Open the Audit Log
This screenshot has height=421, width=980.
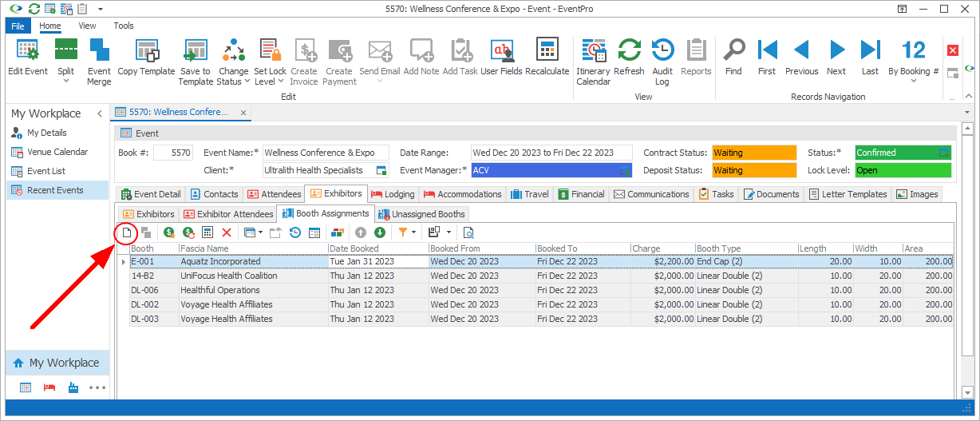pos(662,62)
